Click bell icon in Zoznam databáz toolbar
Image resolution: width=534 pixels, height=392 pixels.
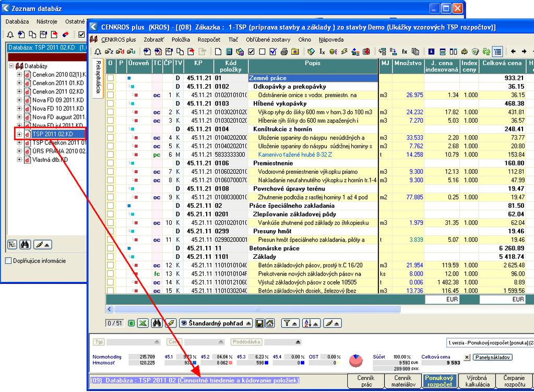point(10,34)
